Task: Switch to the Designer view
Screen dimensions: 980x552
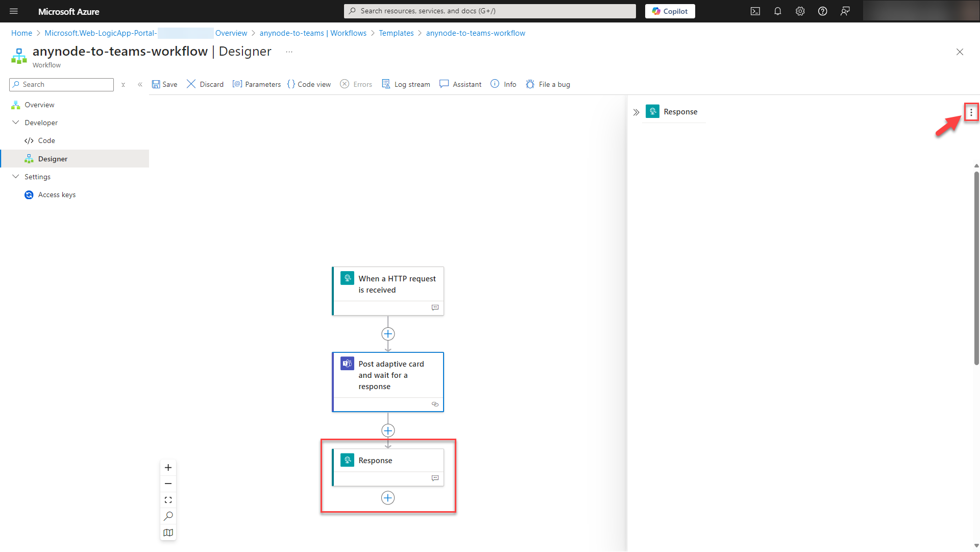Action: 52,158
